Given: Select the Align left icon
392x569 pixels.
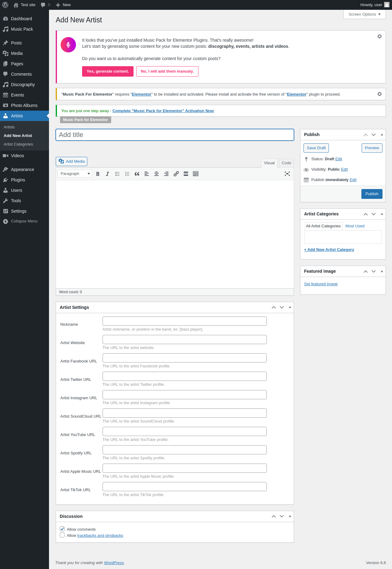Looking at the screenshot, I should click(147, 174).
